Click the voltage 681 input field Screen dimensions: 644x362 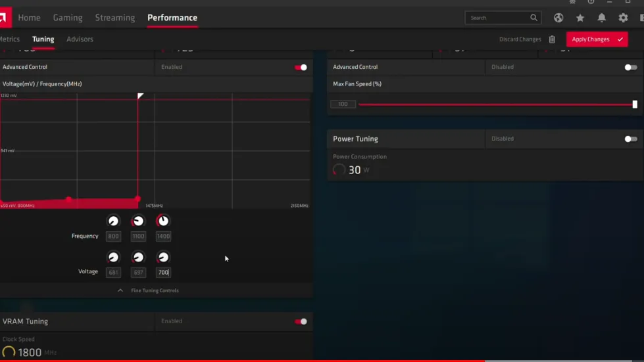tap(113, 272)
